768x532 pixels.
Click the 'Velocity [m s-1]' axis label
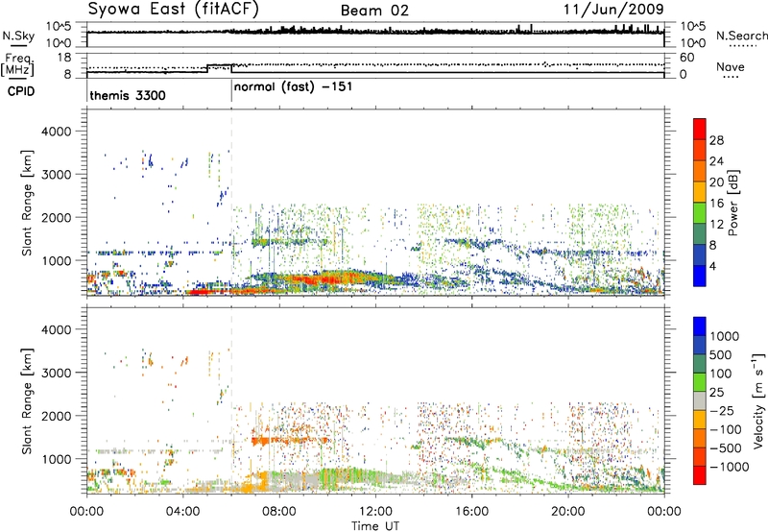tap(758, 400)
